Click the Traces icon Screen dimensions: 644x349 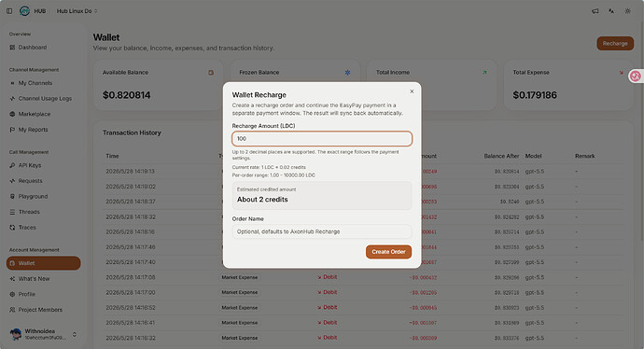[12, 228]
